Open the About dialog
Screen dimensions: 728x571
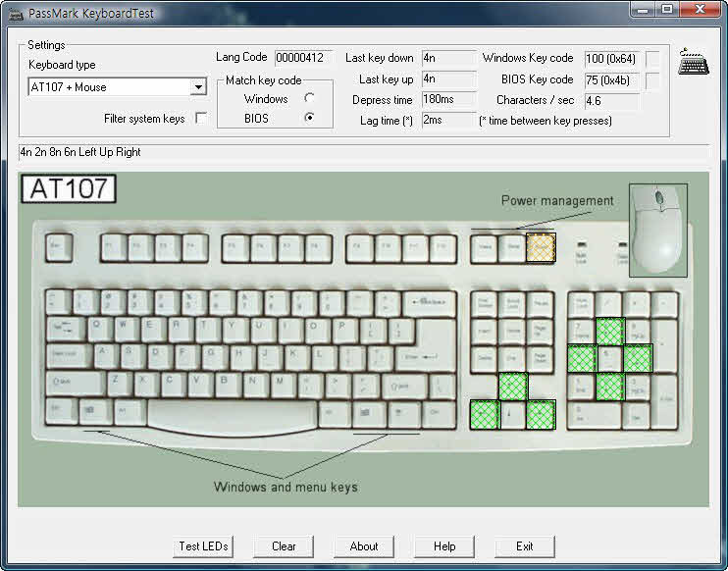(x=364, y=546)
